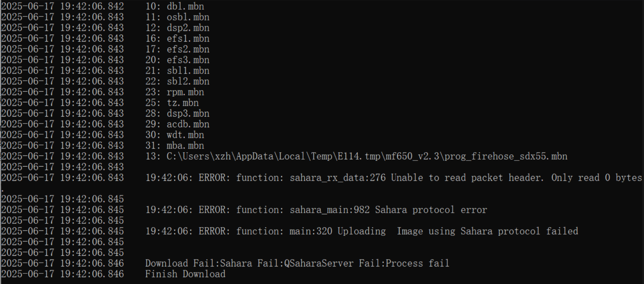Click the prog_firehose_sdx55.mbn file path line
This screenshot has height=284, width=644.
(356, 156)
